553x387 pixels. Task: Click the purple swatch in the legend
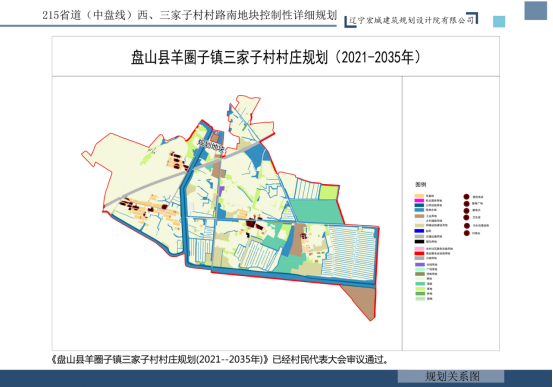pyautogui.click(x=419, y=264)
